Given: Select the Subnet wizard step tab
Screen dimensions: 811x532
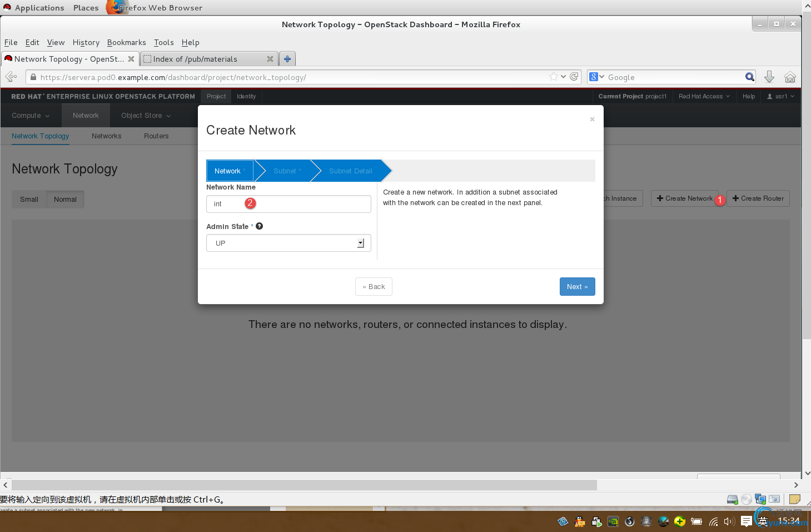Looking at the screenshot, I should pyautogui.click(x=287, y=171).
